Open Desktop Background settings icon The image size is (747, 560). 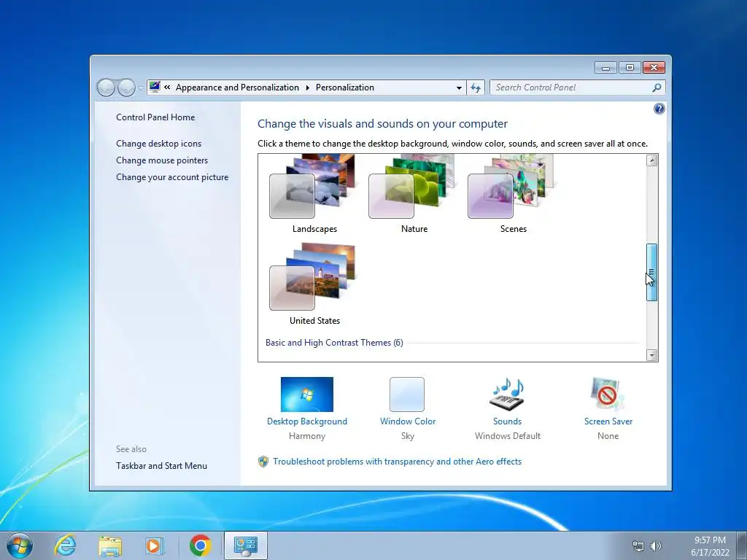point(307,394)
